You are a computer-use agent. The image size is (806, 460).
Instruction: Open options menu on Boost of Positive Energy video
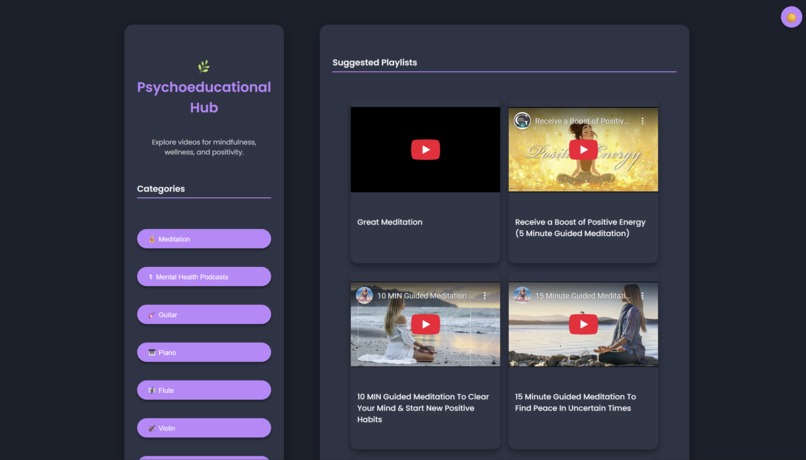642,121
